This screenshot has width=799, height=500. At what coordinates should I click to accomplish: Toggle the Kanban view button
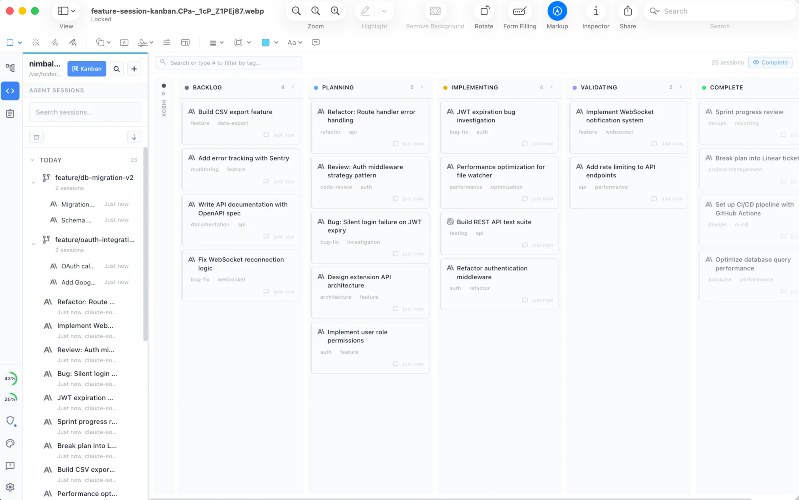pyautogui.click(x=87, y=69)
